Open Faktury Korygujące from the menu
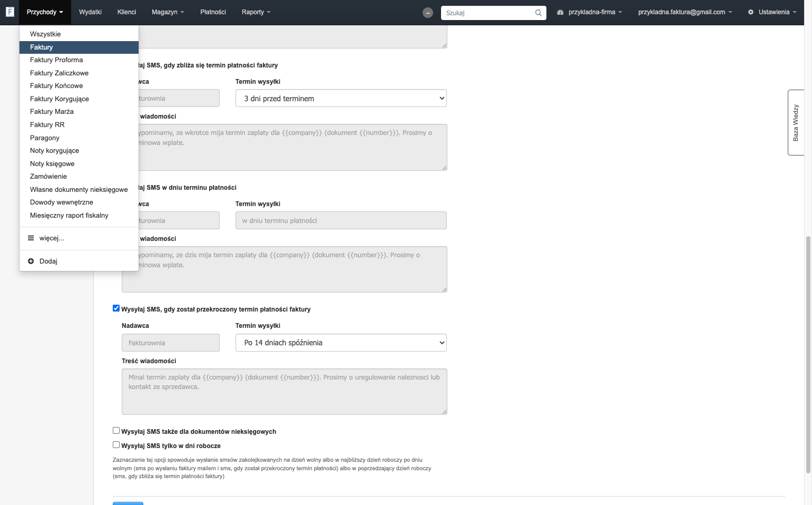The width and height of the screenshot is (812, 505). pos(79,99)
